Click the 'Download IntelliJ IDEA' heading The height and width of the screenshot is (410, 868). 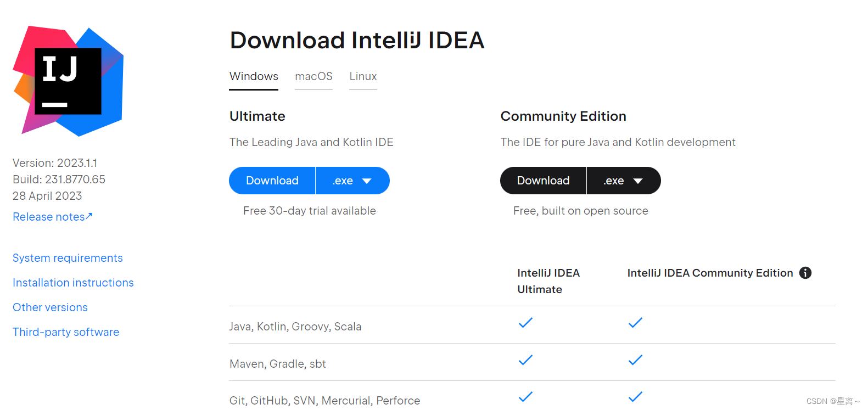click(x=357, y=40)
